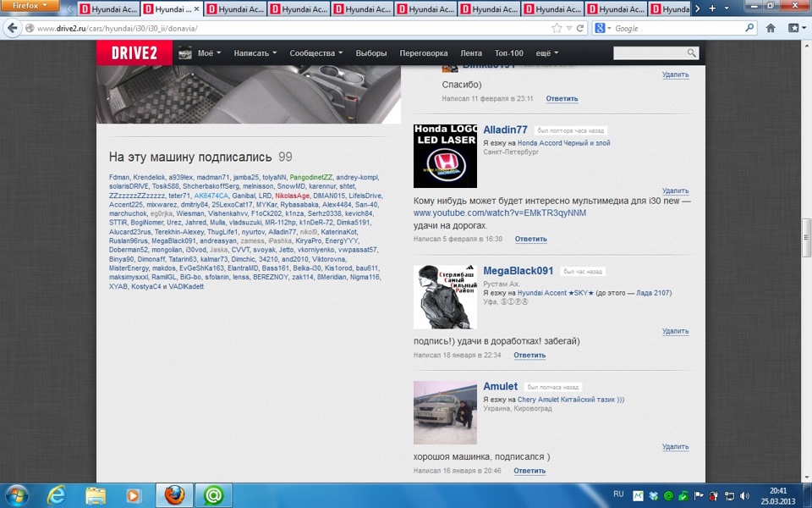This screenshot has height=508, width=812.
Task: Bookmark page with the star icon
Action: click(x=557, y=28)
